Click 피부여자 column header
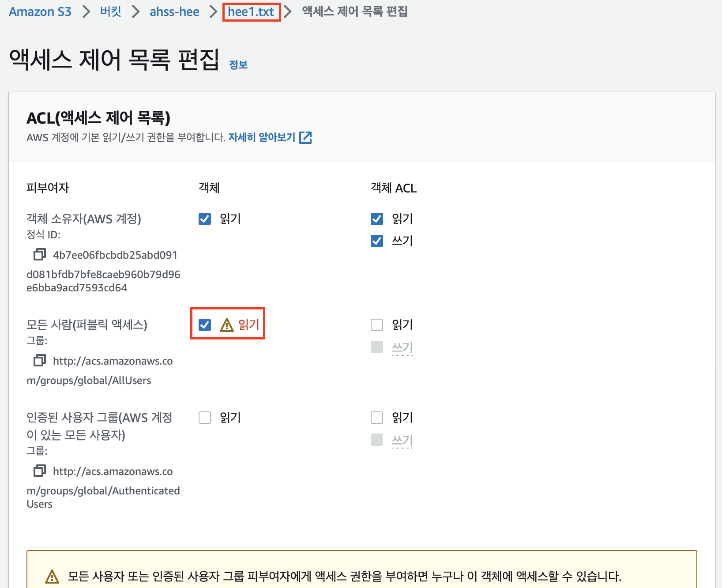 point(48,188)
